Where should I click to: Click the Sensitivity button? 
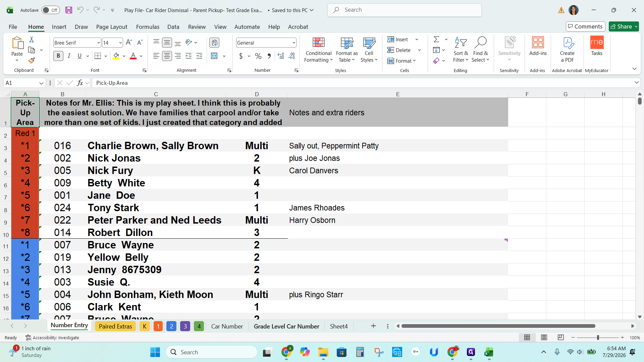click(509, 49)
